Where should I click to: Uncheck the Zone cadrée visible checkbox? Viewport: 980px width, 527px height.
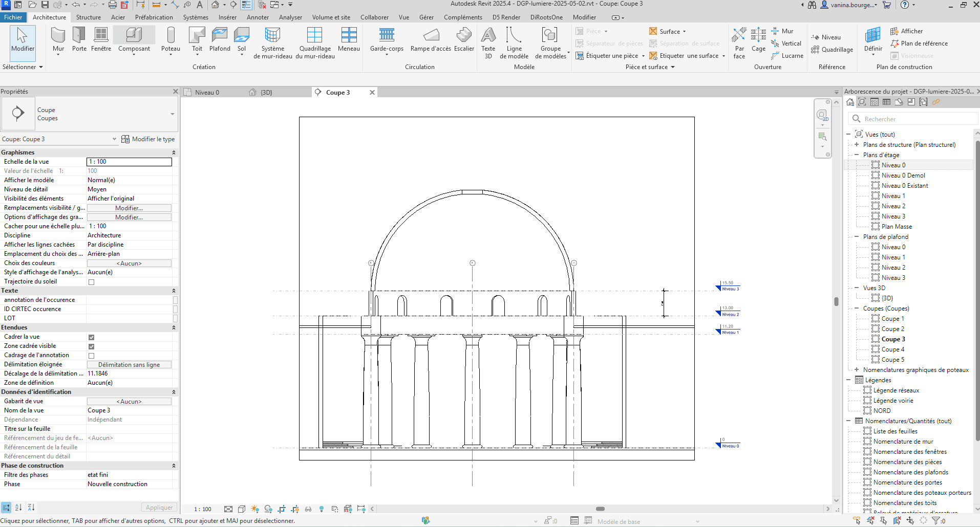point(91,346)
